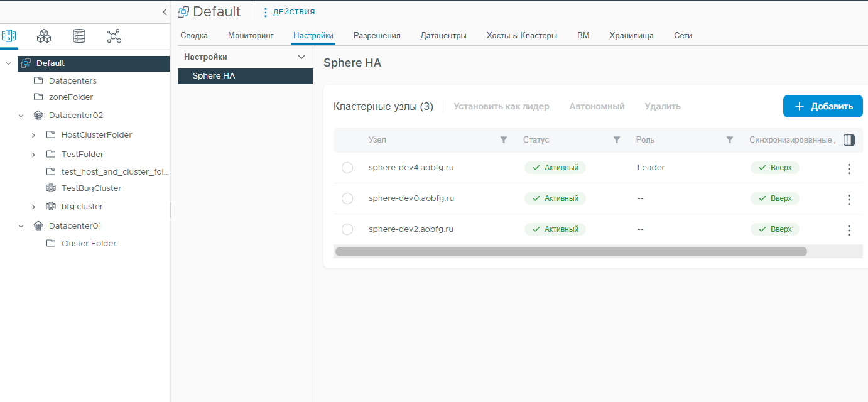Open the column visibility chooser
The height and width of the screenshot is (402, 868).
coord(849,140)
